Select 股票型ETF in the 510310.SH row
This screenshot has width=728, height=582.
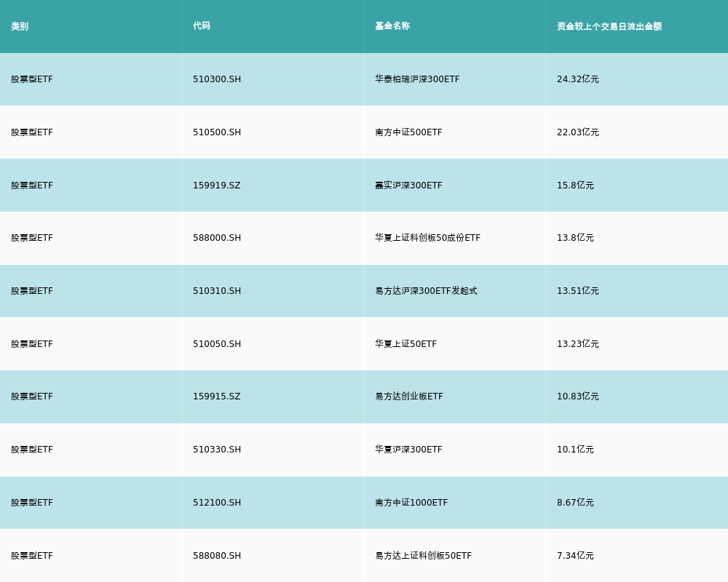click(32, 291)
